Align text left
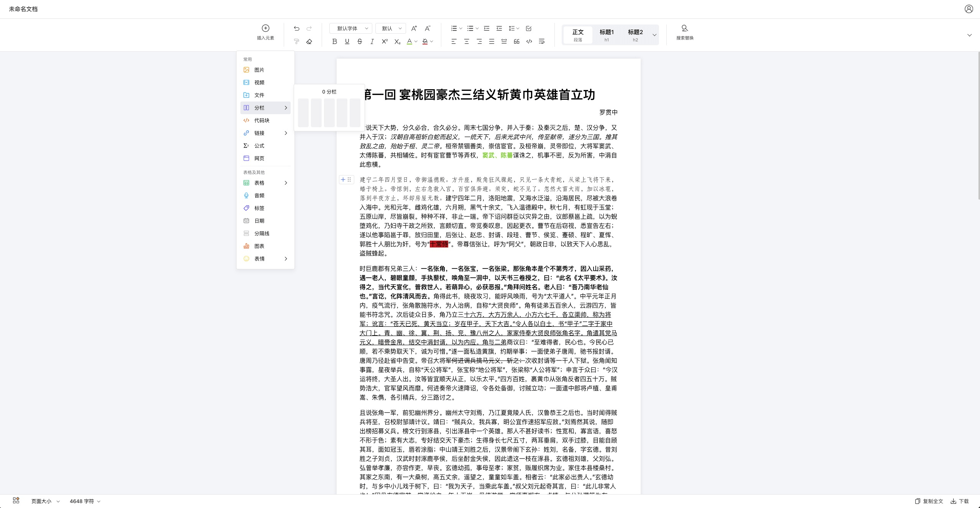Viewport: 980px width, 508px height. pos(454,41)
